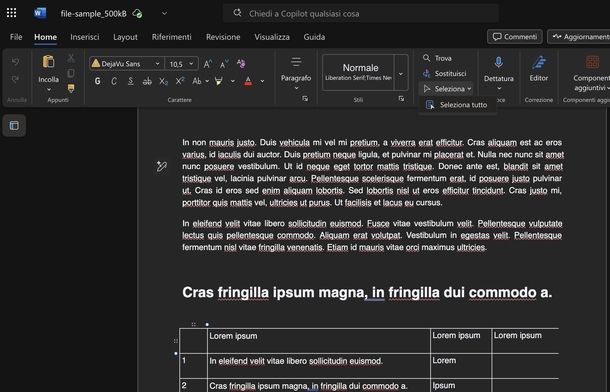The image size is (610, 392).
Task: Expand the font color dropdown arrow
Action: [x=262, y=81]
